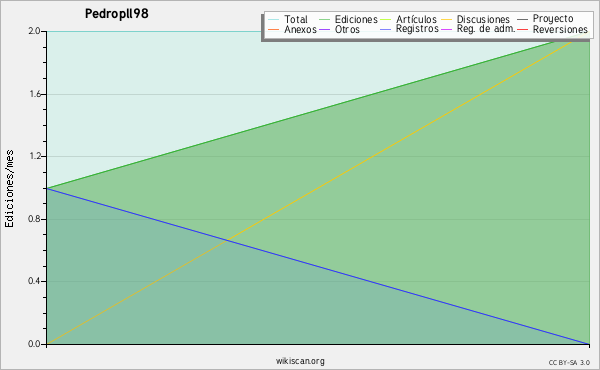Click the Discusiones yellow line swatch
The width and height of the screenshot is (600, 370).
point(447,20)
